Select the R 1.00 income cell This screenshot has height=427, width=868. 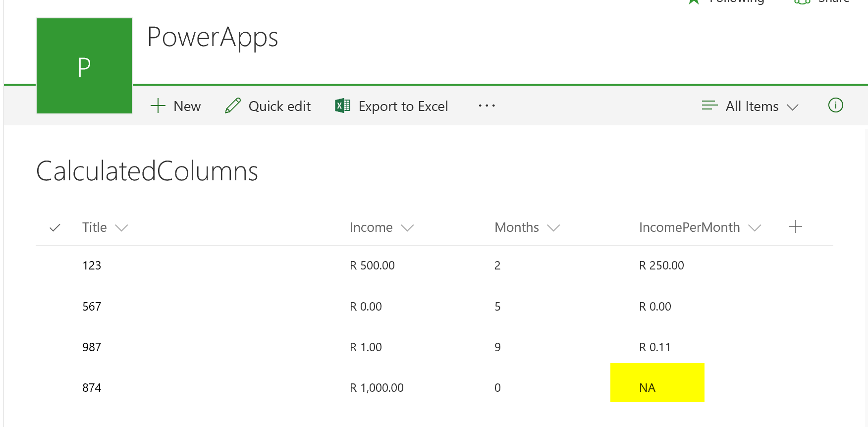[366, 347]
